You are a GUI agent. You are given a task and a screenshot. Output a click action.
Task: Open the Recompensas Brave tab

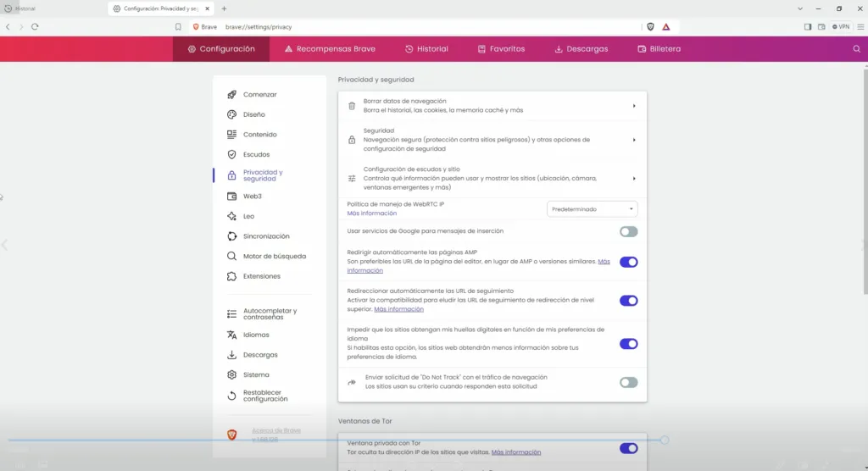tap(330, 48)
